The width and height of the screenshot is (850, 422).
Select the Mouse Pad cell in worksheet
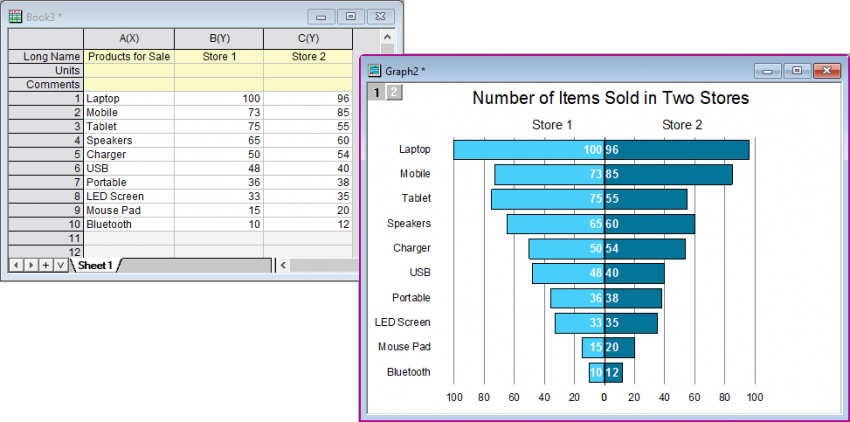[129, 210]
